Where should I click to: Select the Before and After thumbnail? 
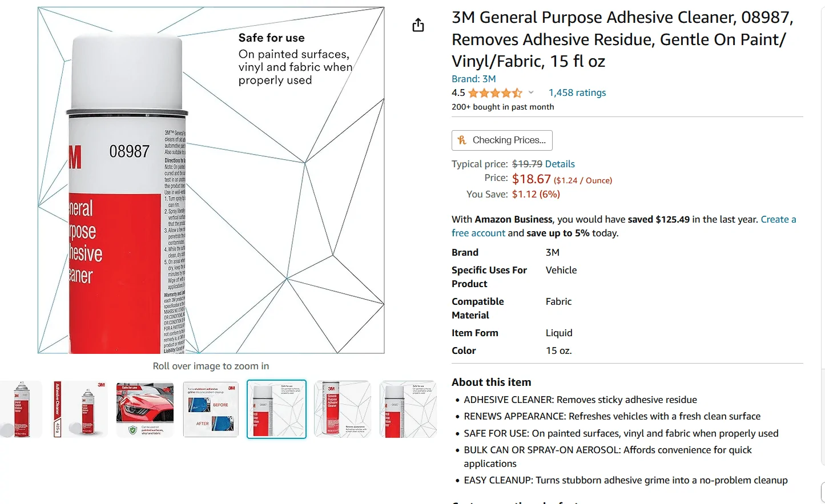211,409
